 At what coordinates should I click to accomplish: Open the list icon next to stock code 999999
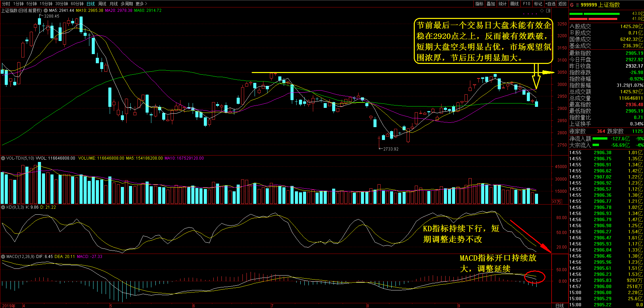[x=577, y=5]
